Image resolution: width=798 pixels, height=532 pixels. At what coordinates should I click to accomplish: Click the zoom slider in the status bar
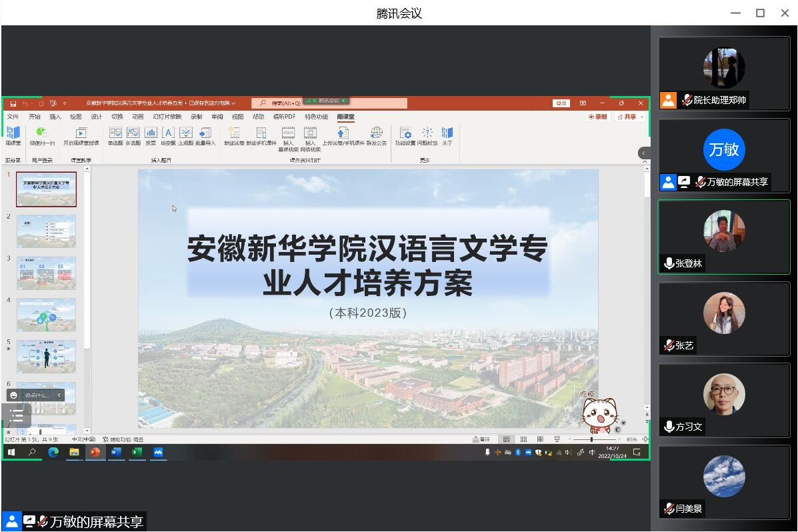(x=591, y=439)
